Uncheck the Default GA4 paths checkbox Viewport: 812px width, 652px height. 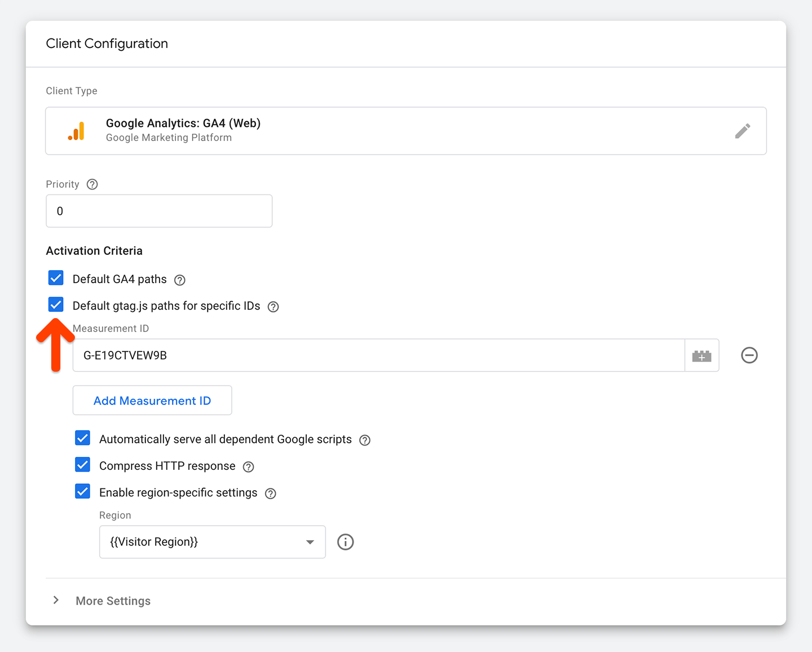click(x=56, y=278)
